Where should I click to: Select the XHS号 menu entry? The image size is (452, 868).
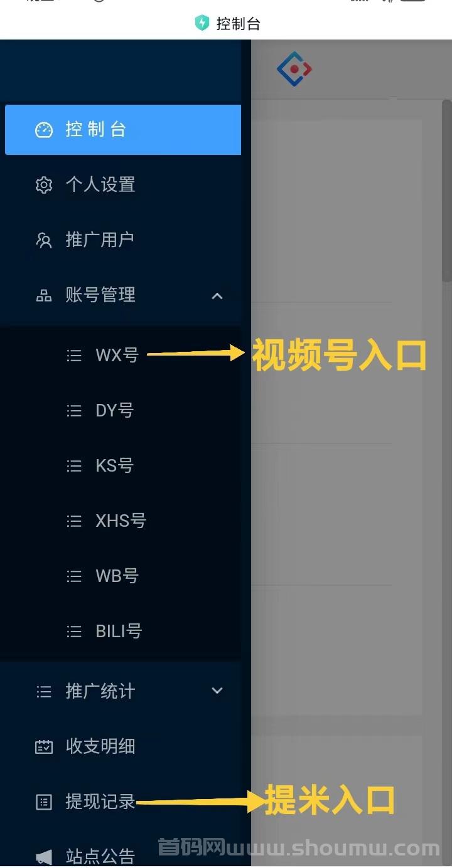(x=121, y=521)
